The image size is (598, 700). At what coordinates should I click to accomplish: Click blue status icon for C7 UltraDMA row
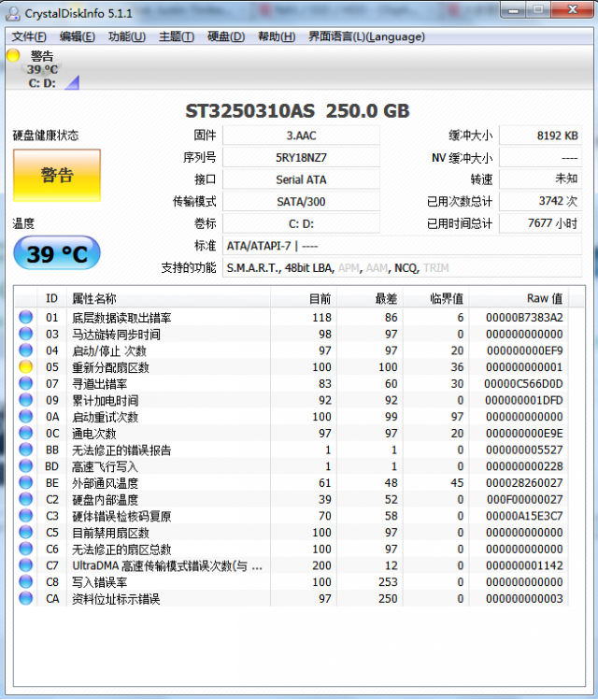(x=26, y=564)
